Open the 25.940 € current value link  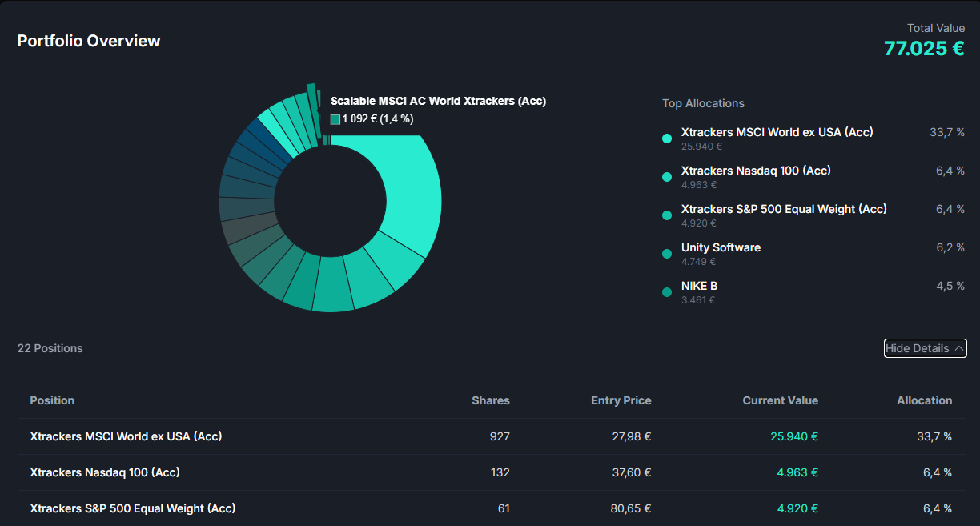coord(793,436)
